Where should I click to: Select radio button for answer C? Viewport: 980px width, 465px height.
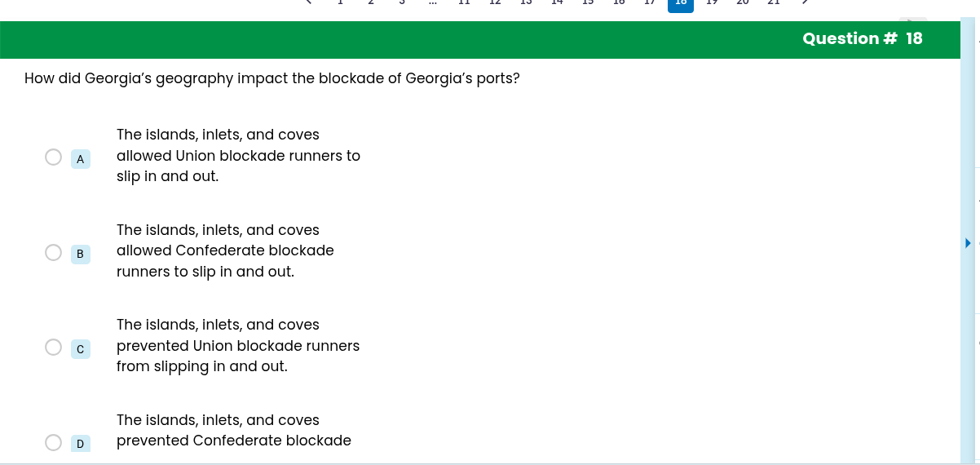pyautogui.click(x=53, y=348)
